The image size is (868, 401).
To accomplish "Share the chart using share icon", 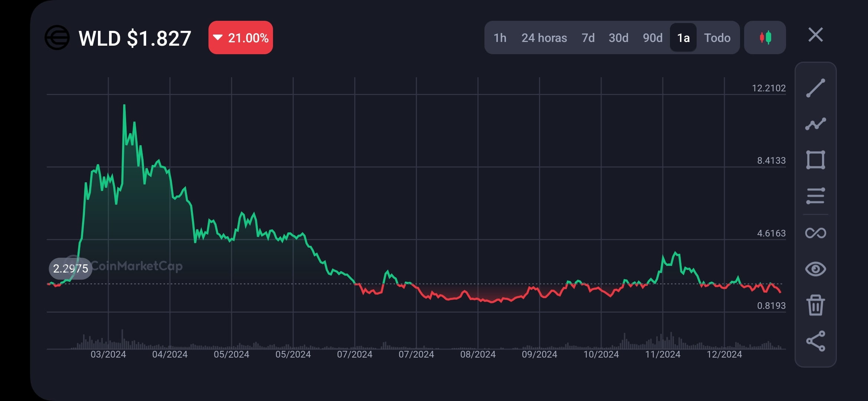I will click(x=815, y=341).
